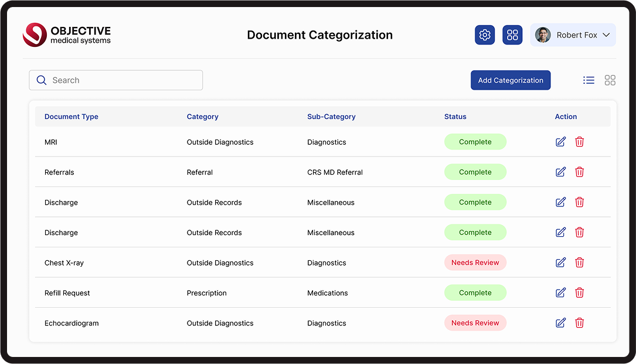Click the Add Categorization button
The height and width of the screenshot is (364, 636).
511,80
